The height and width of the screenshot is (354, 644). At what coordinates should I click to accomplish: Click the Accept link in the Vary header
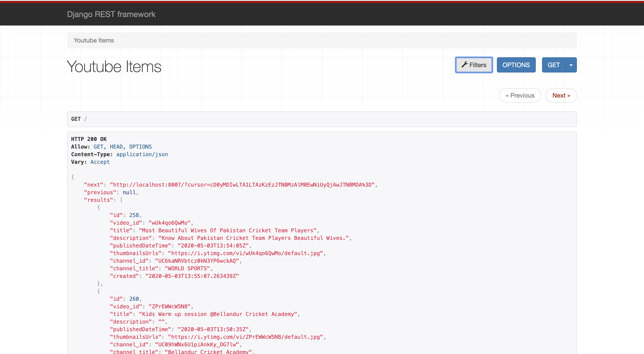click(x=100, y=162)
